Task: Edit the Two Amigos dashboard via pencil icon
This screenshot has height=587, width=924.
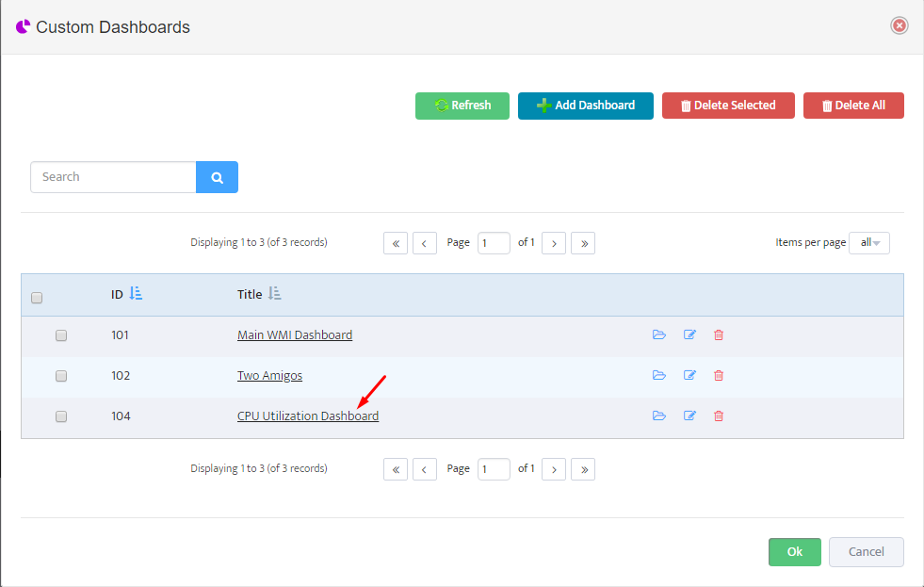Action: 689,375
